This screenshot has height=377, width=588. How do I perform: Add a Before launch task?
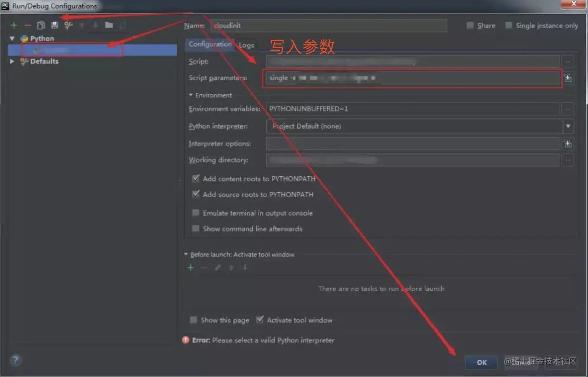(190, 268)
